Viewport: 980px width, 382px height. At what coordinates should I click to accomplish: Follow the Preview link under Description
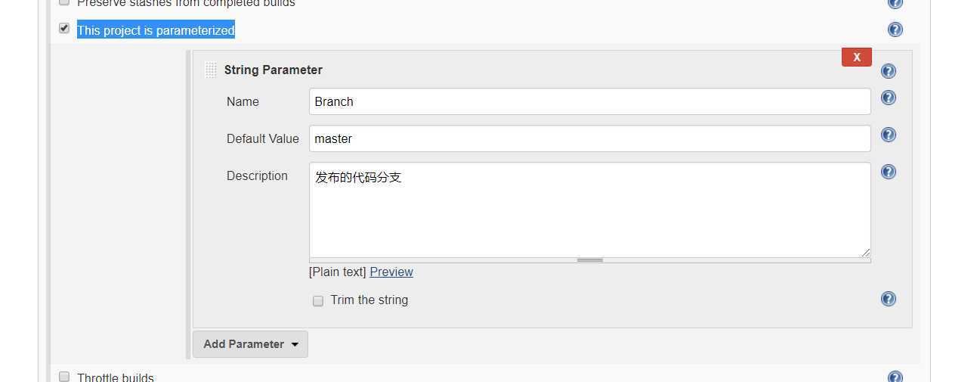pos(391,272)
